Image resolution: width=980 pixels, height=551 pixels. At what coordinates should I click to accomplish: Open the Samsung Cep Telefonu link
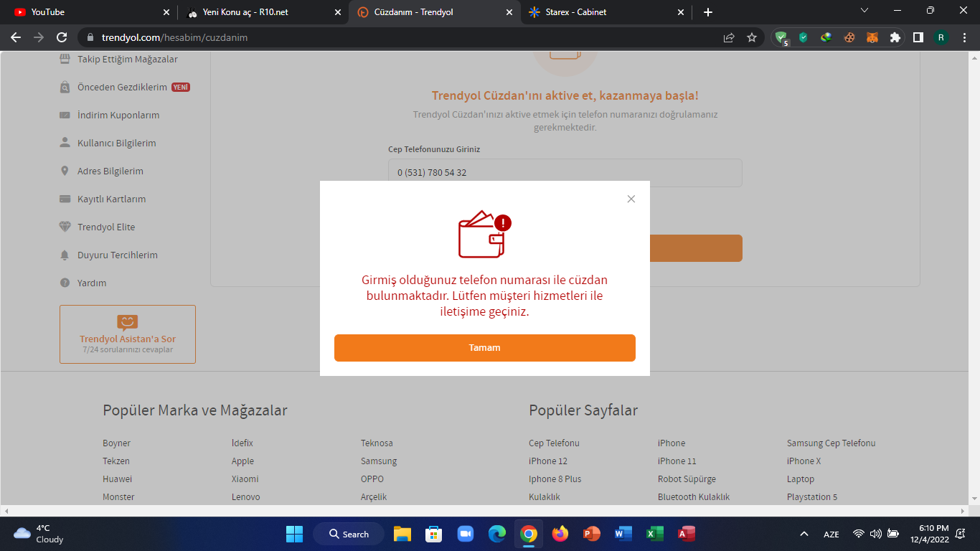[831, 443]
